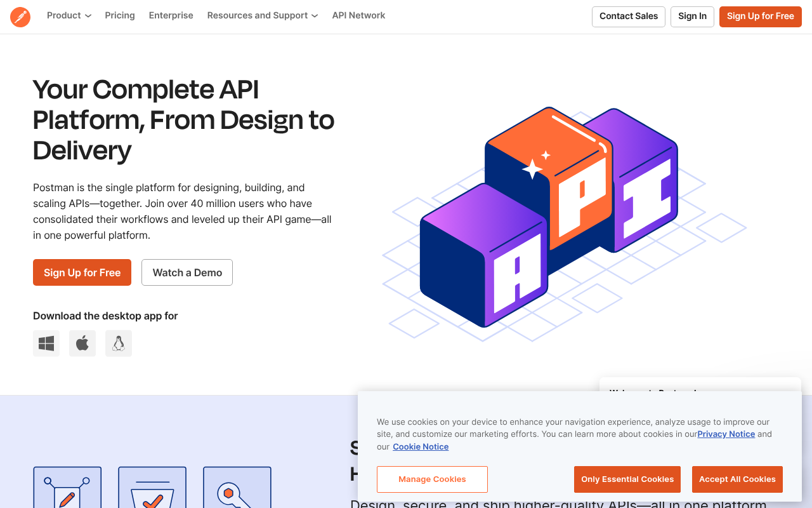Accept only essential cookies
812x508 pixels.
[627, 479]
